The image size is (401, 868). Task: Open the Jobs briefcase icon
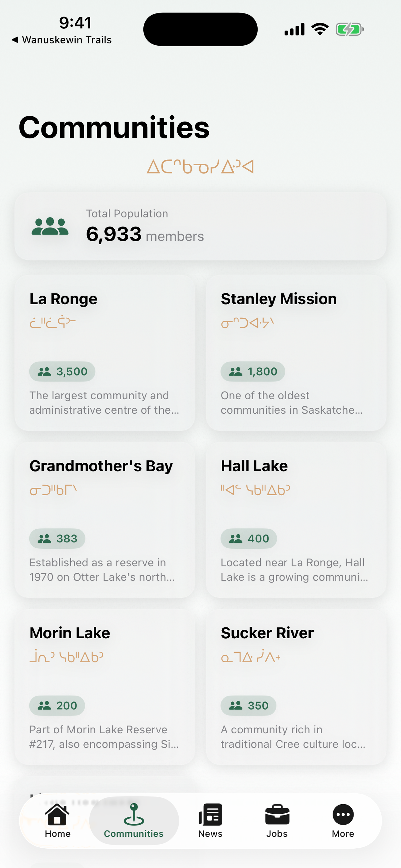click(x=277, y=815)
